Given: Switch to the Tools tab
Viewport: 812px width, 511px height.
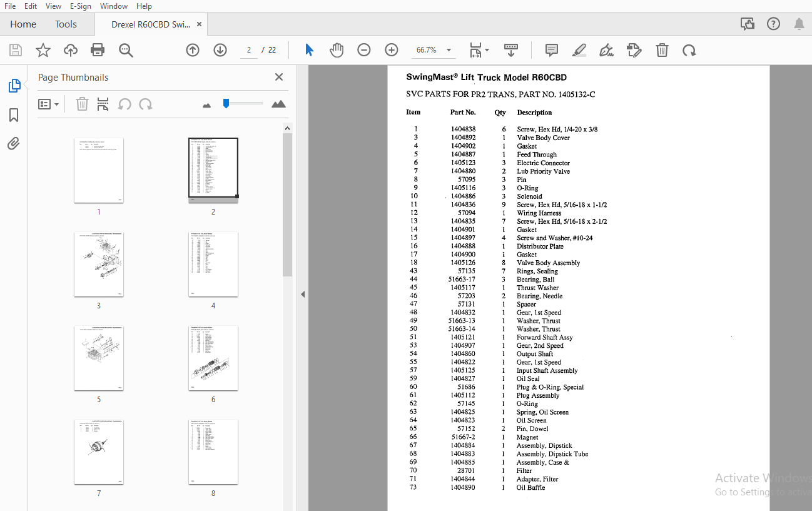Looking at the screenshot, I should click(66, 24).
